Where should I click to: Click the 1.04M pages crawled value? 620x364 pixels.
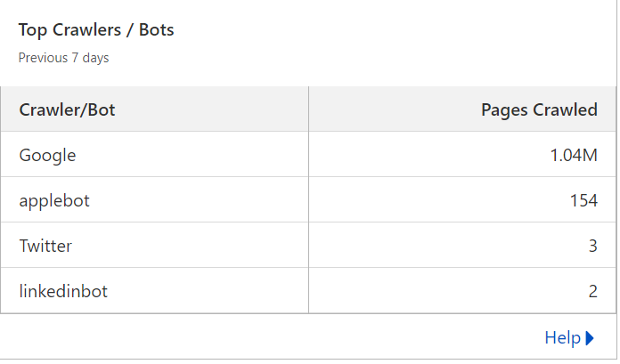[574, 155]
